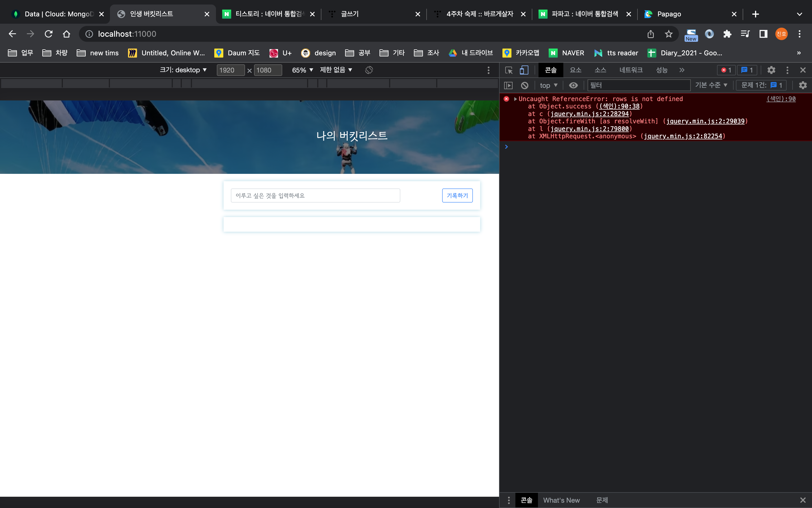Open a new browser tab
Image resolution: width=812 pixels, height=508 pixels.
coord(756,14)
